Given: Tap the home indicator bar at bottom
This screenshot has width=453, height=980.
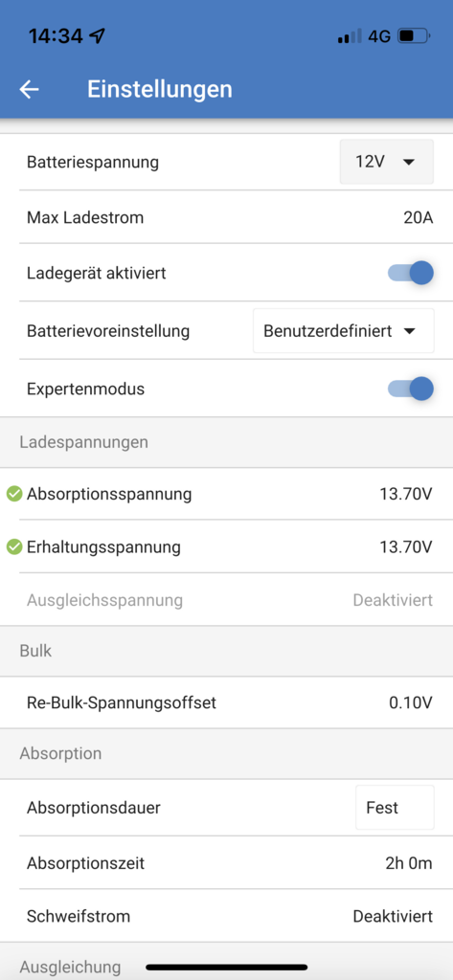Looking at the screenshot, I should [x=226, y=968].
